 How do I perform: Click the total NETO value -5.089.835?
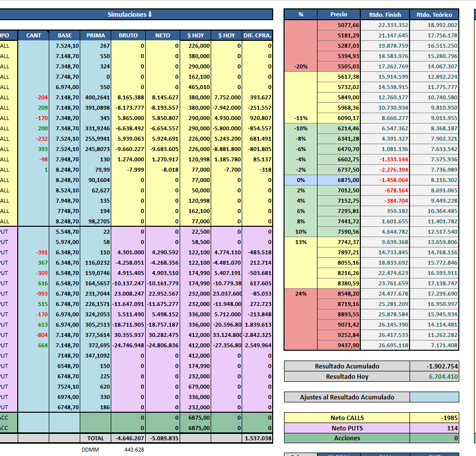click(x=163, y=438)
